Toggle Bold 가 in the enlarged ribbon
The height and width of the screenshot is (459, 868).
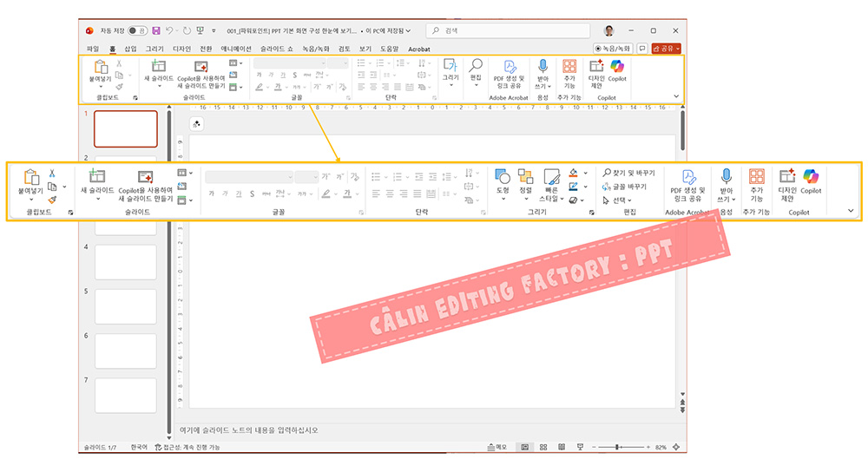click(x=211, y=193)
